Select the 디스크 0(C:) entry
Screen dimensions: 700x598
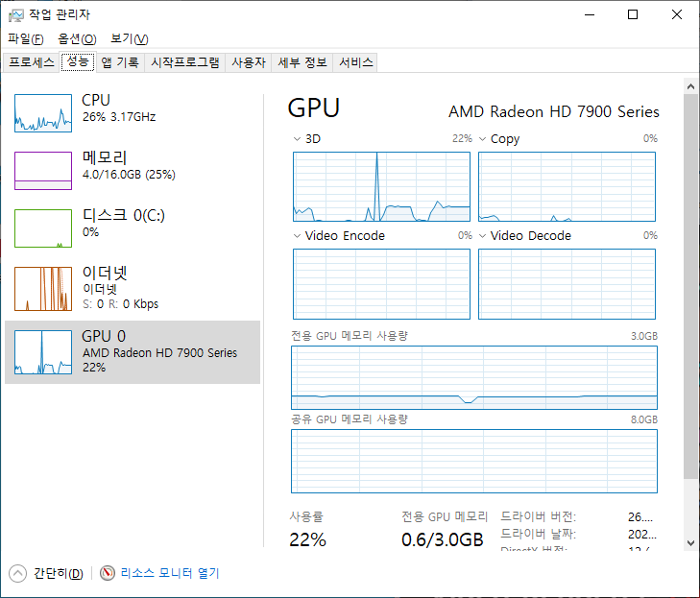point(133,228)
